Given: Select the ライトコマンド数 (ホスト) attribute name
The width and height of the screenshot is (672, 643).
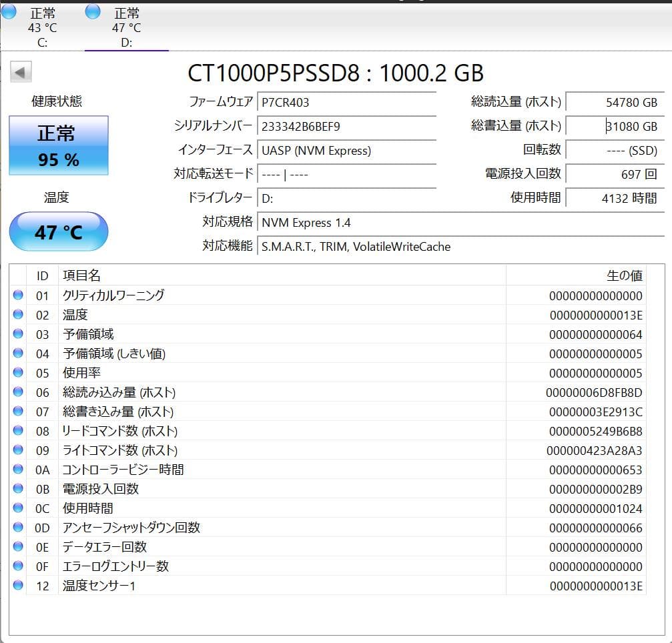Looking at the screenshot, I should (120, 450).
